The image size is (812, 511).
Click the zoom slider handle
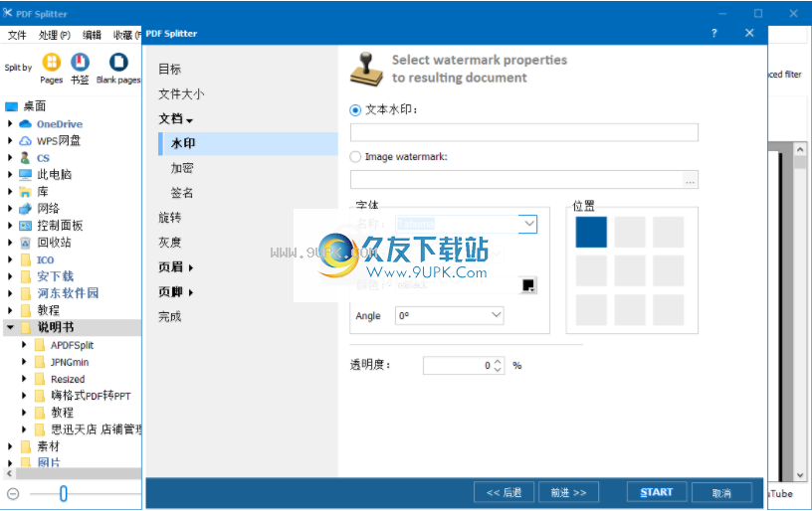[x=63, y=494]
